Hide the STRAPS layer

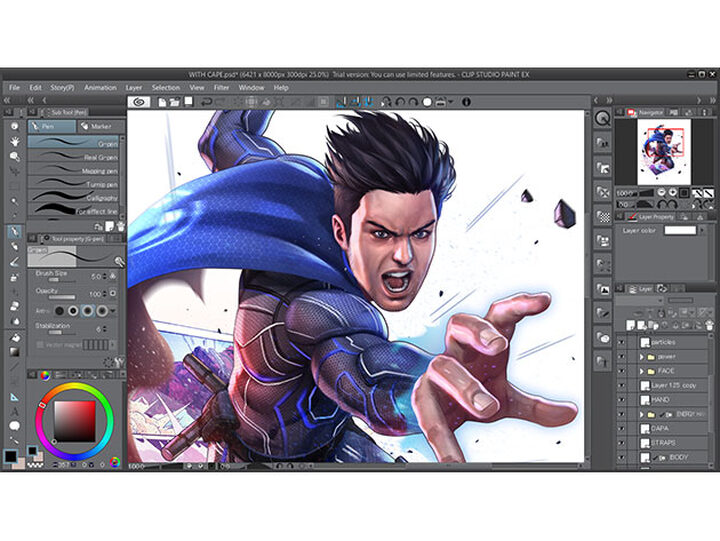pyautogui.click(x=621, y=443)
